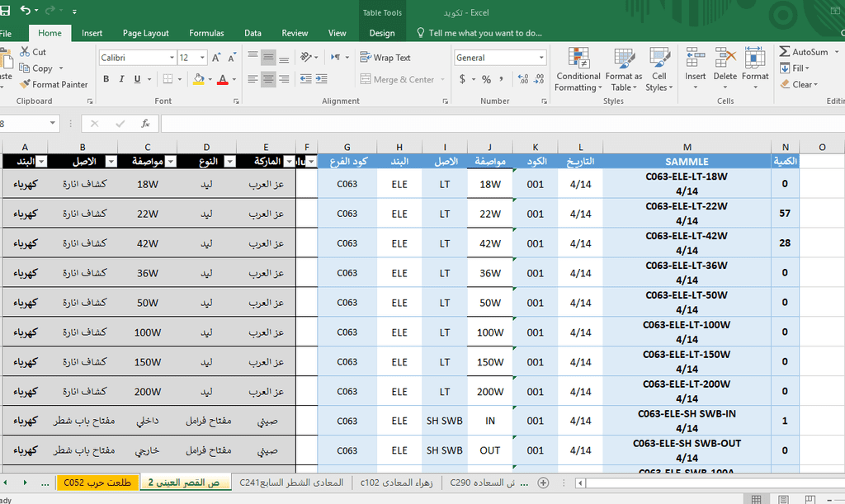
Task: Click the red font color swatch
Action: click(x=222, y=79)
